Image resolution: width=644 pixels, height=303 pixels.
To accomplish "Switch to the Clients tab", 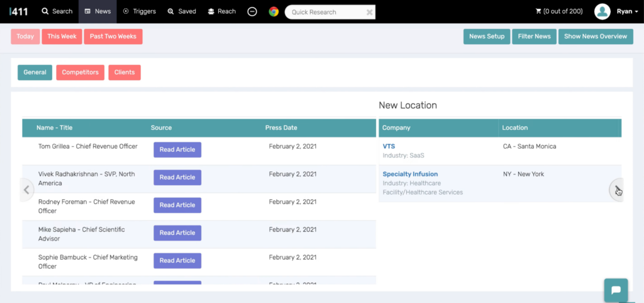I will pos(125,72).
